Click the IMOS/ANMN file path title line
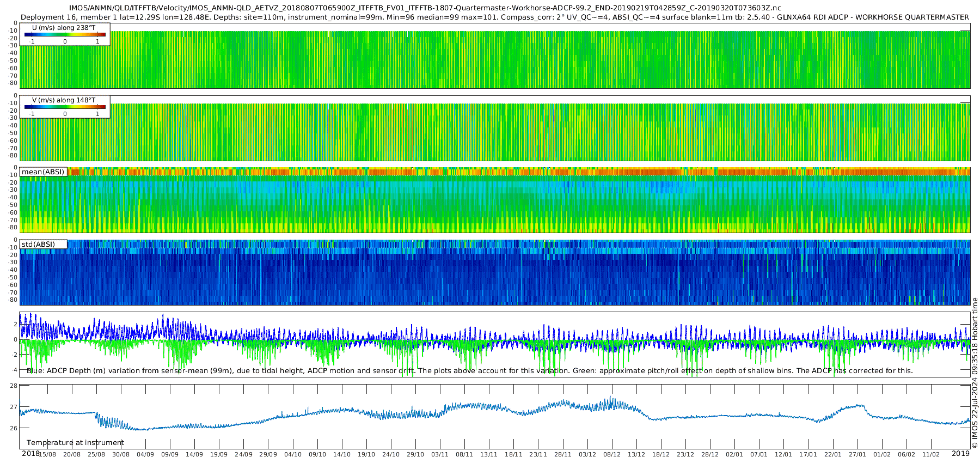980x463 pixels. coord(425,8)
